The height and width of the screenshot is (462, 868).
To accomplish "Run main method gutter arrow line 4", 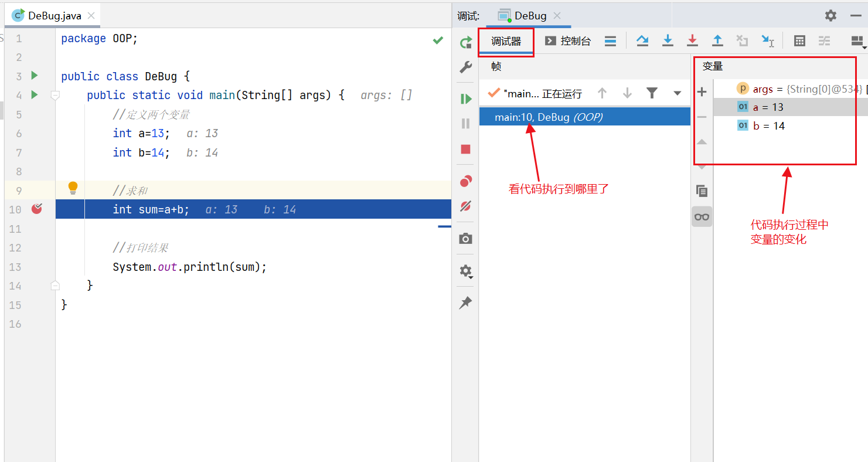I will click(35, 94).
